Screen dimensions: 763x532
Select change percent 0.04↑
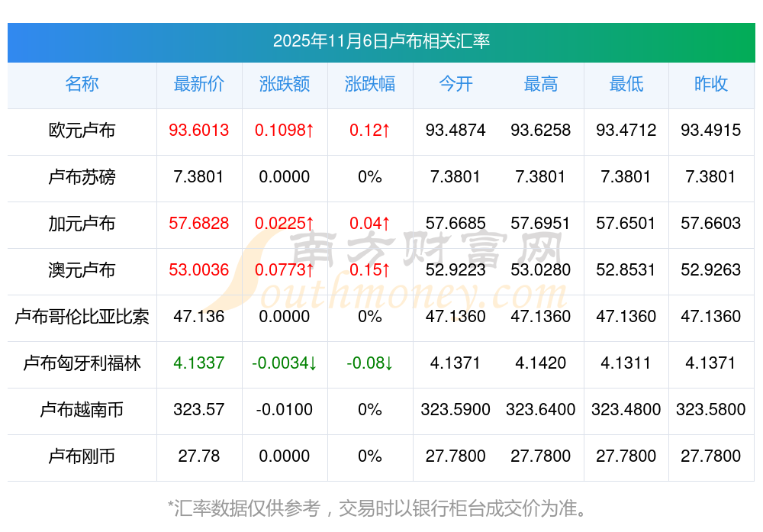[x=370, y=223]
